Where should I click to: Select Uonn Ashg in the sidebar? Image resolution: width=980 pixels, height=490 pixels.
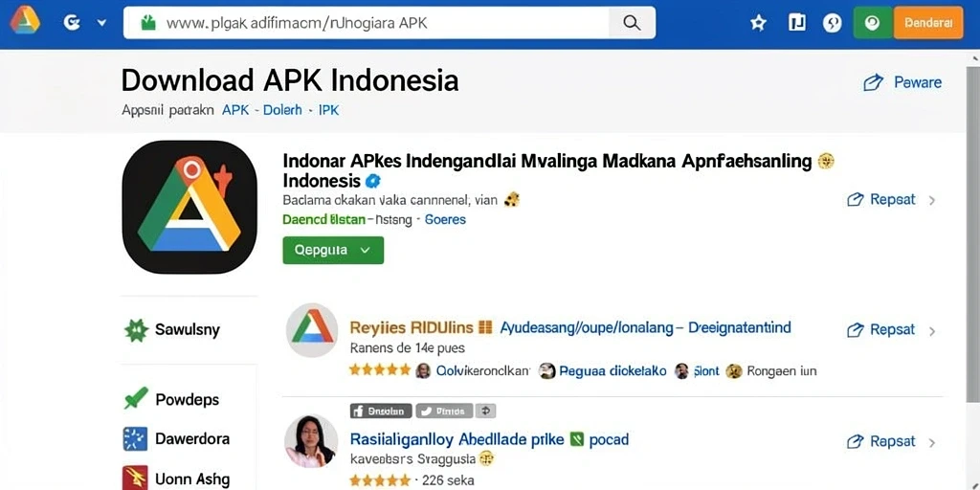[x=192, y=479]
